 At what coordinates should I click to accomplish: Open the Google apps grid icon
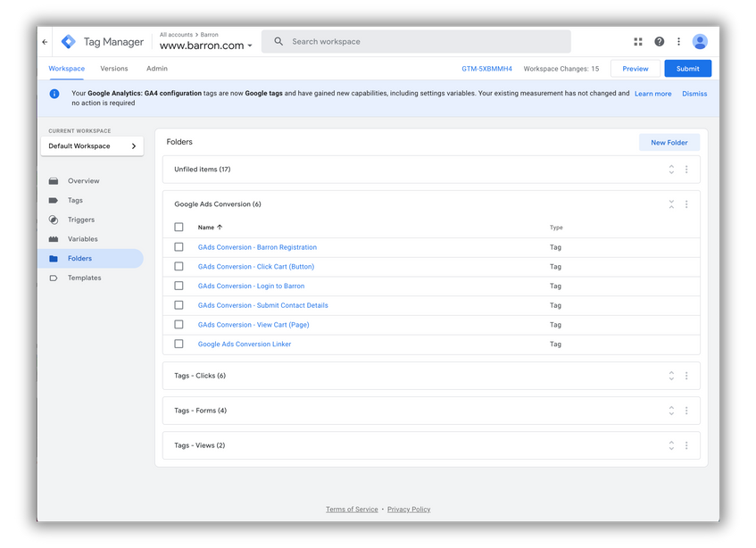[638, 42]
